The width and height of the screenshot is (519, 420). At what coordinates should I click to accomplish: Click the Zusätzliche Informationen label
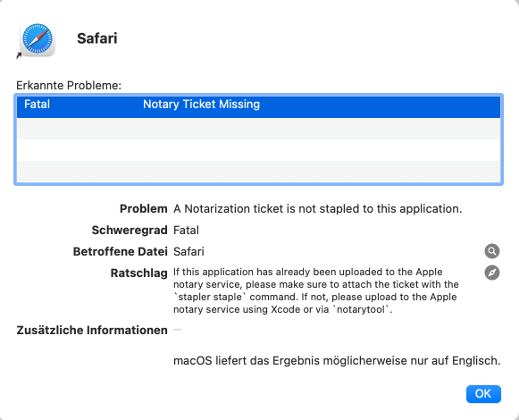click(92, 330)
